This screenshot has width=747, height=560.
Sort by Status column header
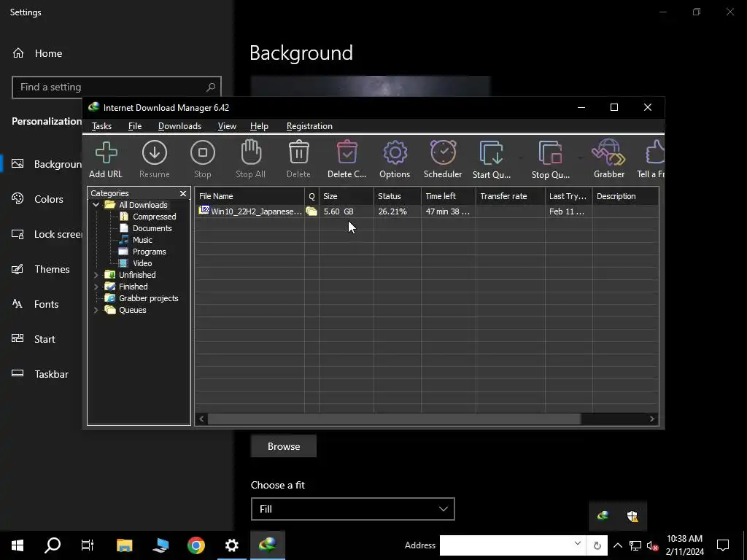click(x=398, y=196)
